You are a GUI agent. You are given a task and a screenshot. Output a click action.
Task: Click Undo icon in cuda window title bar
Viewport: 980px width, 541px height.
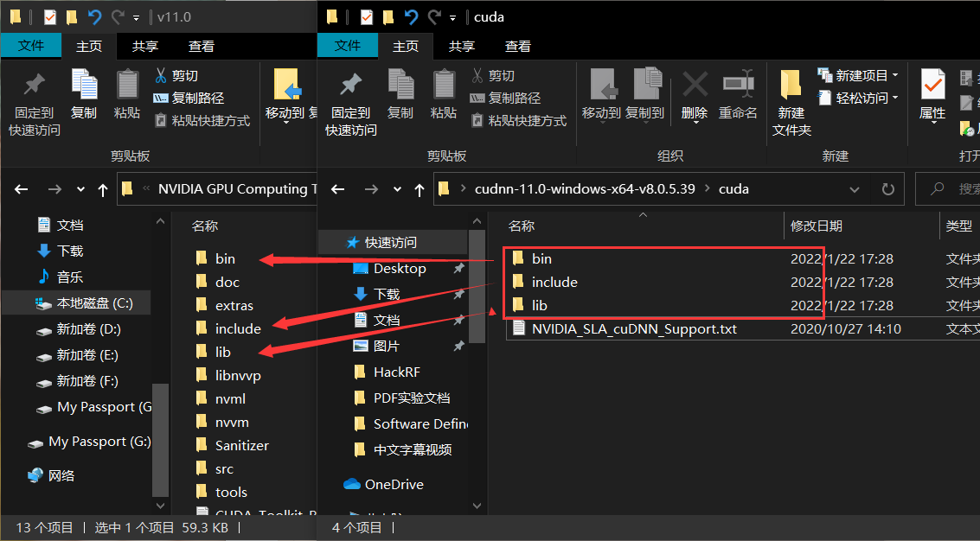coord(411,17)
